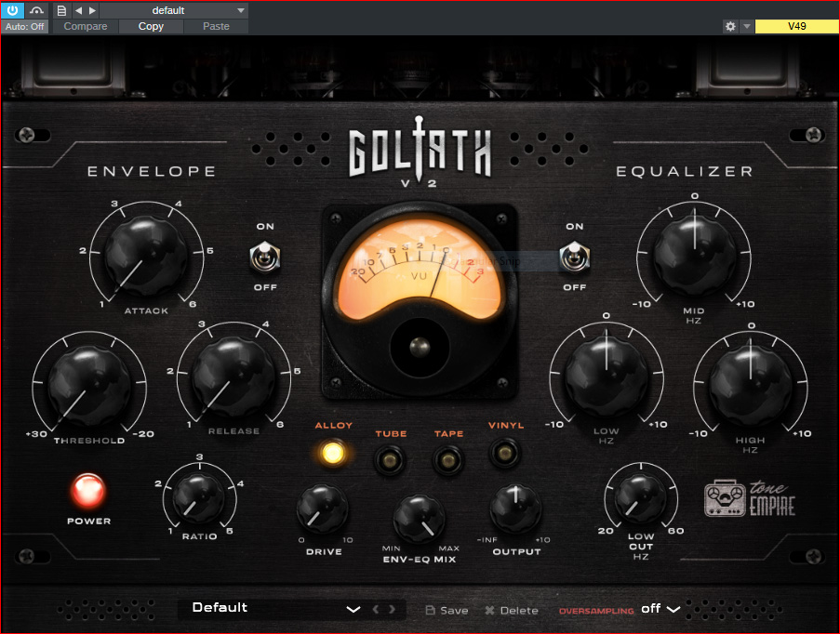The width and height of the screenshot is (840, 634).
Task: Select the Tube saturation mode
Action: pos(391,458)
